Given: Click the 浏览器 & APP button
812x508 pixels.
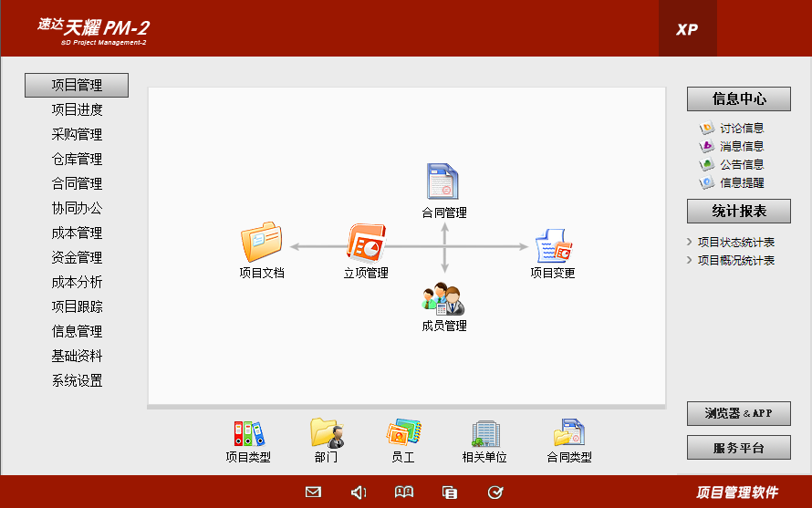Looking at the screenshot, I should [x=738, y=413].
